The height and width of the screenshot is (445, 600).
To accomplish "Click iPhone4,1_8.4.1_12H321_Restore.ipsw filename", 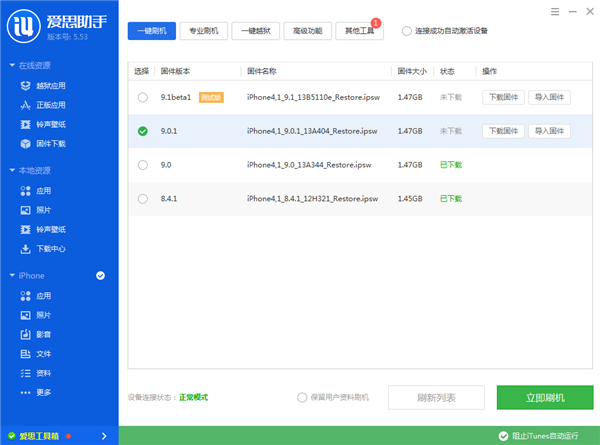I will click(312, 199).
